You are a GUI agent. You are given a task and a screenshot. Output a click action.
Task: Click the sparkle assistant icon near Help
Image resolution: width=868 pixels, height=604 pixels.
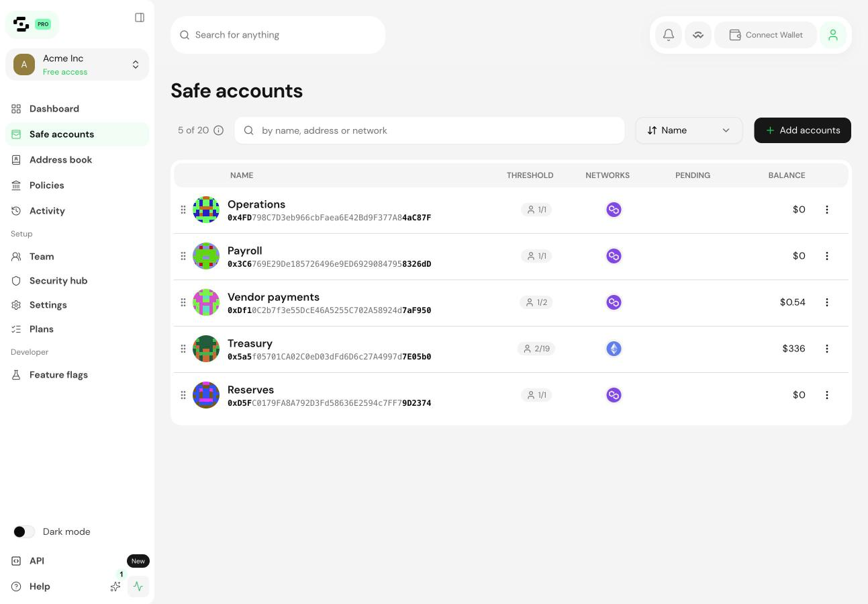coord(115,587)
